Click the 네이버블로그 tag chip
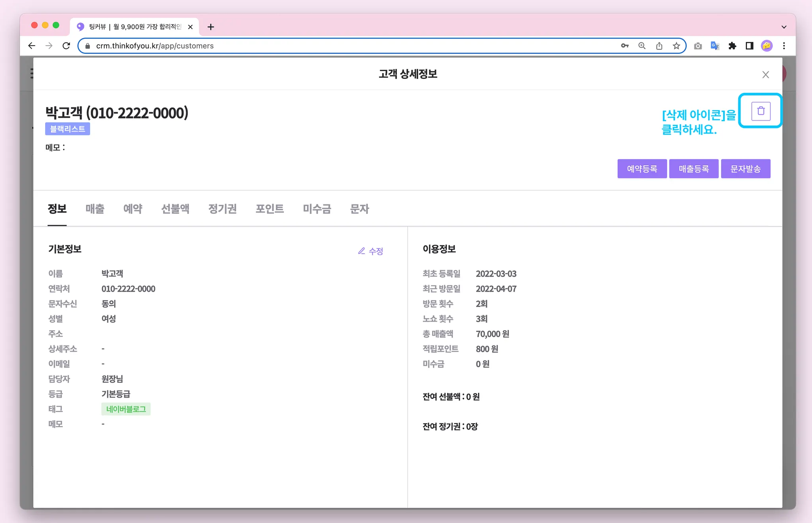This screenshot has width=812, height=523. click(126, 409)
